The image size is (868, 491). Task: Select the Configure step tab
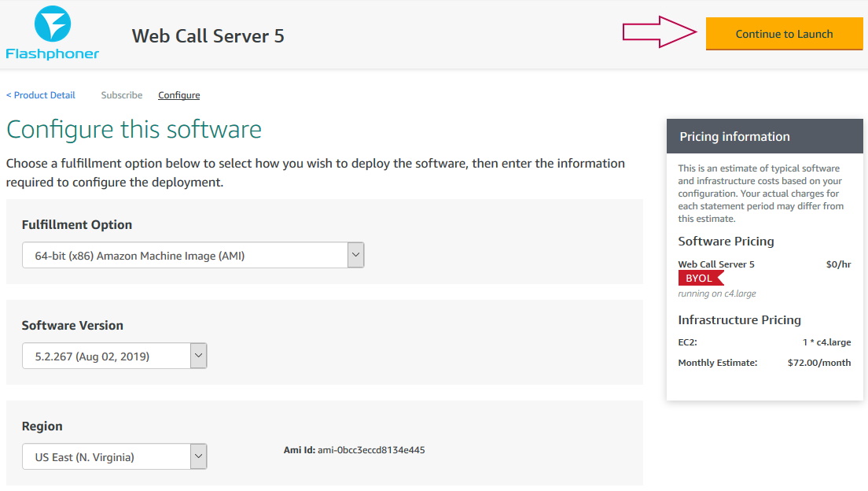pyautogui.click(x=178, y=95)
